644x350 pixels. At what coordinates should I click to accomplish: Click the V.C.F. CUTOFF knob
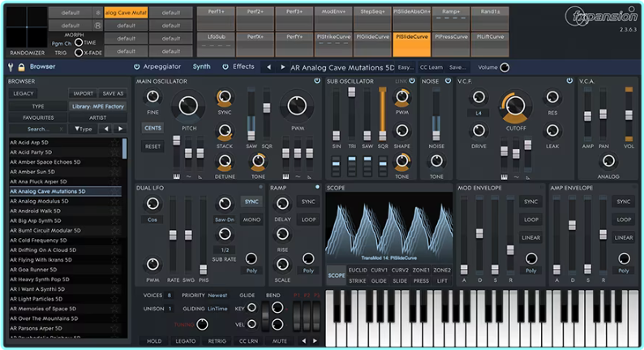pos(516,107)
